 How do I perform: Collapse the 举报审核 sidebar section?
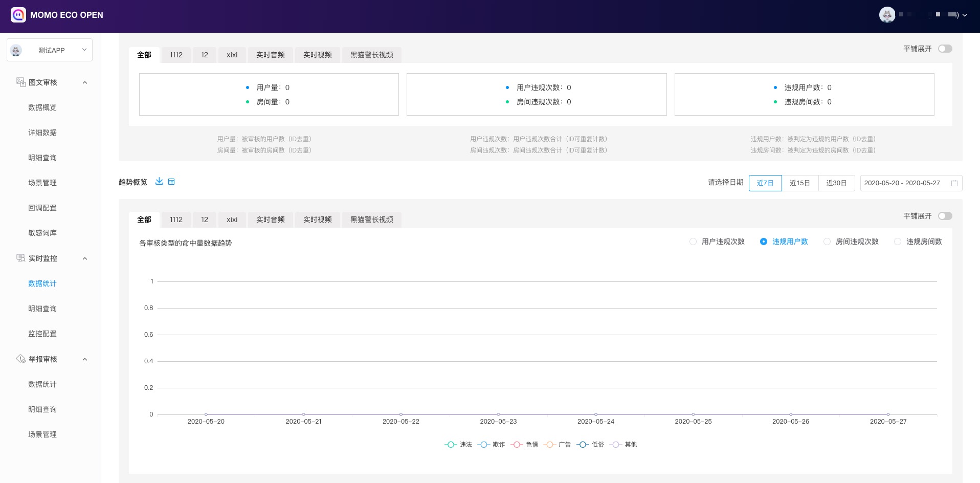85,359
